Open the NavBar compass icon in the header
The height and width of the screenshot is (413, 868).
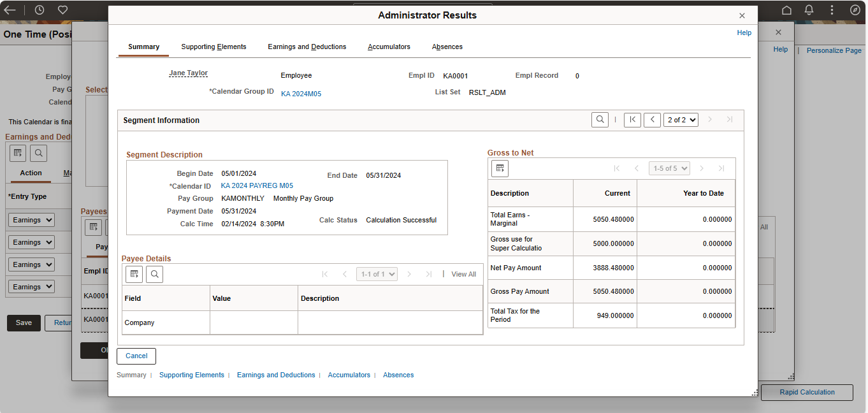tap(855, 10)
